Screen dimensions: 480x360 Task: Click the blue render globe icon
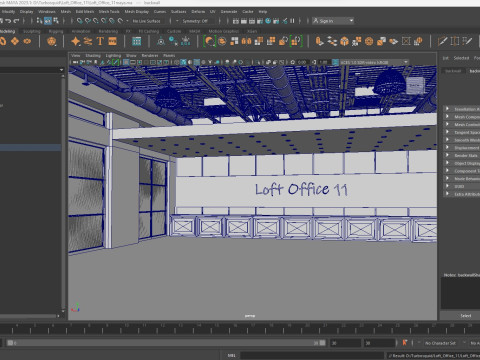(268, 21)
